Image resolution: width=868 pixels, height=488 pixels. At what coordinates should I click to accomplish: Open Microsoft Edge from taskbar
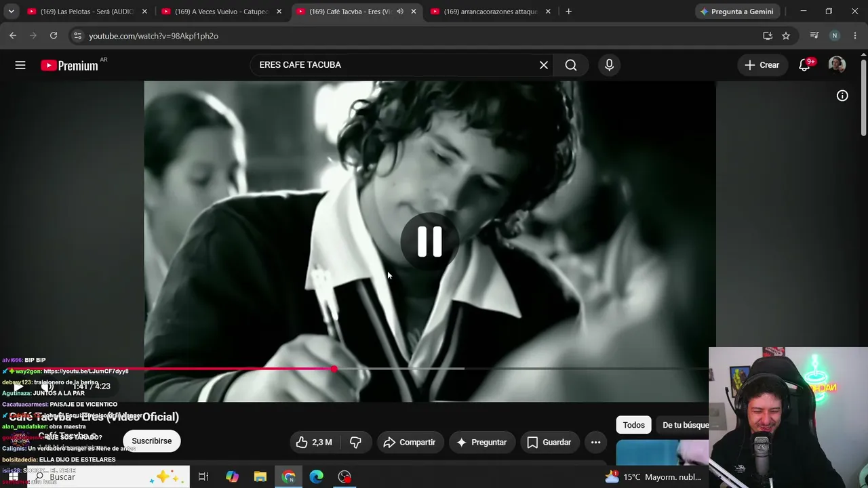[317, 477]
